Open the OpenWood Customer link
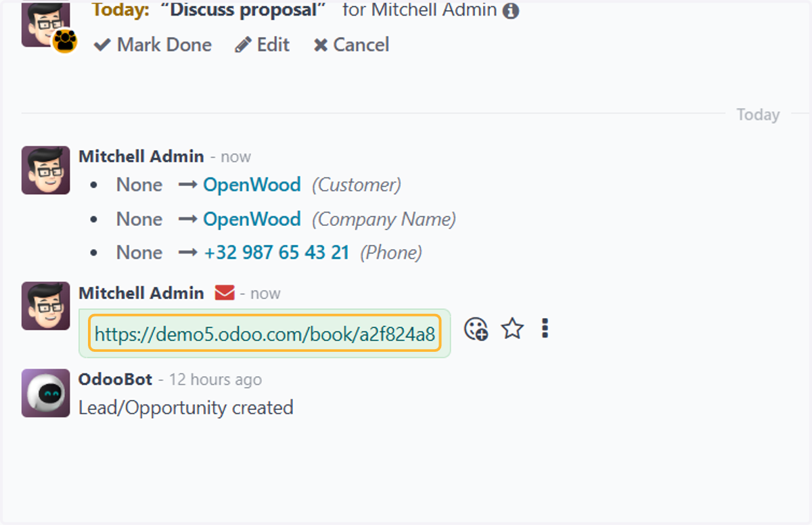The height and width of the screenshot is (525, 812). click(252, 185)
